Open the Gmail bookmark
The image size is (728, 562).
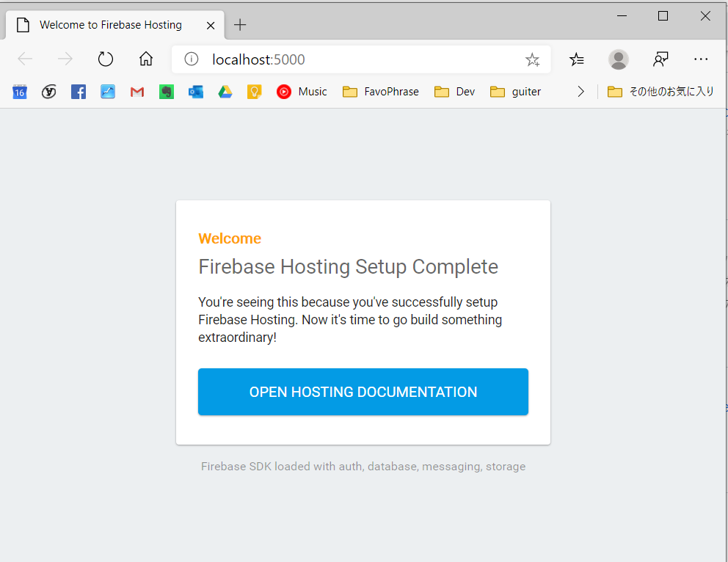[136, 91]
